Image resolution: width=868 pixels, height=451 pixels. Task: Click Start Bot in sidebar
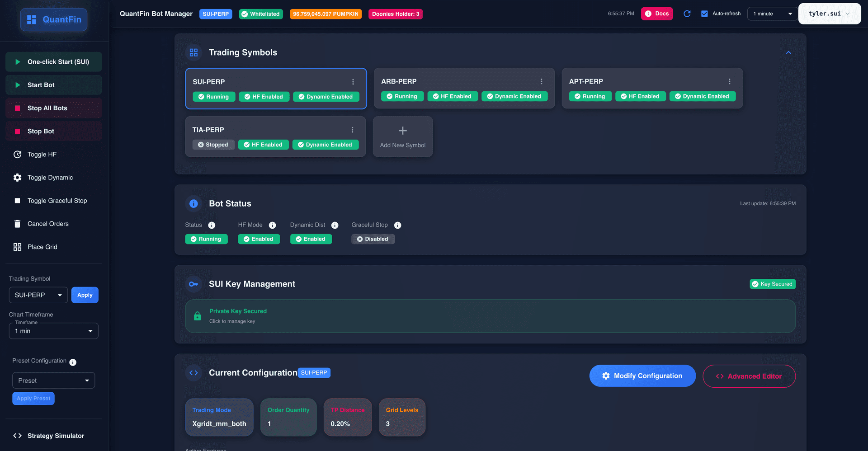[x=54, y=85]
